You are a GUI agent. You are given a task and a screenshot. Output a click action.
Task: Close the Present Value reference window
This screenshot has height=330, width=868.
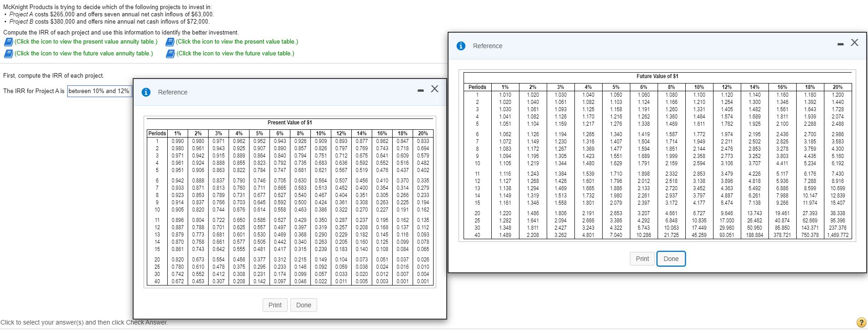(434, 89)
